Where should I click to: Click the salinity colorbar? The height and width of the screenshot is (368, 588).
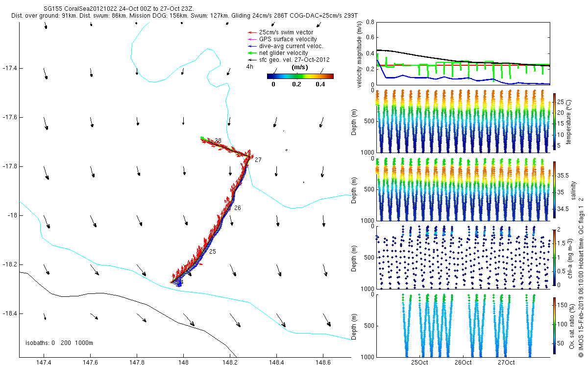pos(555,190)
